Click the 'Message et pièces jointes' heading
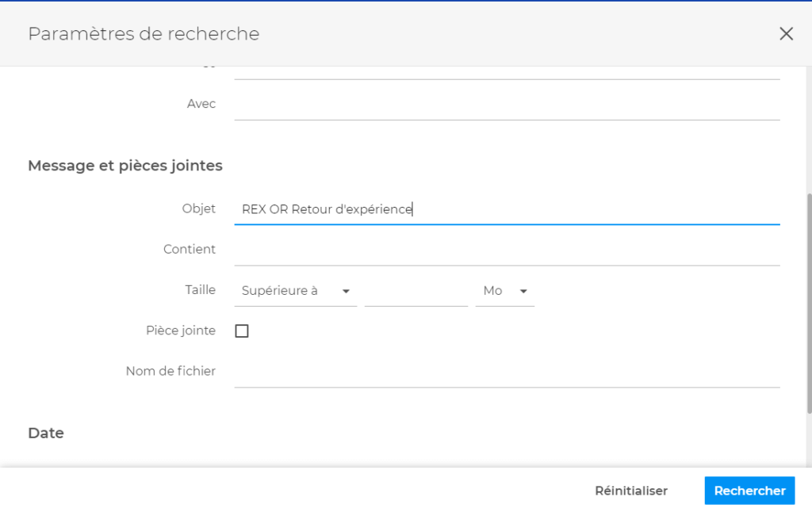The height and width of the screenshot is (512, 812). 125,166
